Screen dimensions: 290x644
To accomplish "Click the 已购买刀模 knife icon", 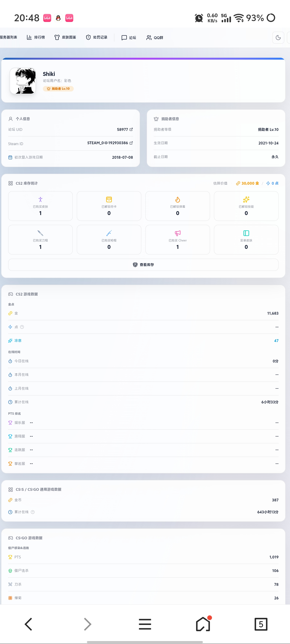I will pyautogui.click(x=40, y=233).
